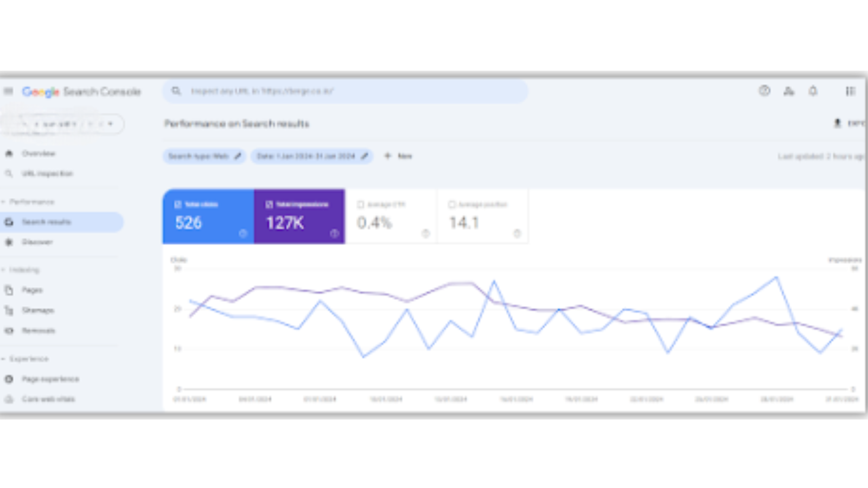This screenshot has width=868, height=488.
Task: Open Page experience in sidebar
Action: point(50,378)
